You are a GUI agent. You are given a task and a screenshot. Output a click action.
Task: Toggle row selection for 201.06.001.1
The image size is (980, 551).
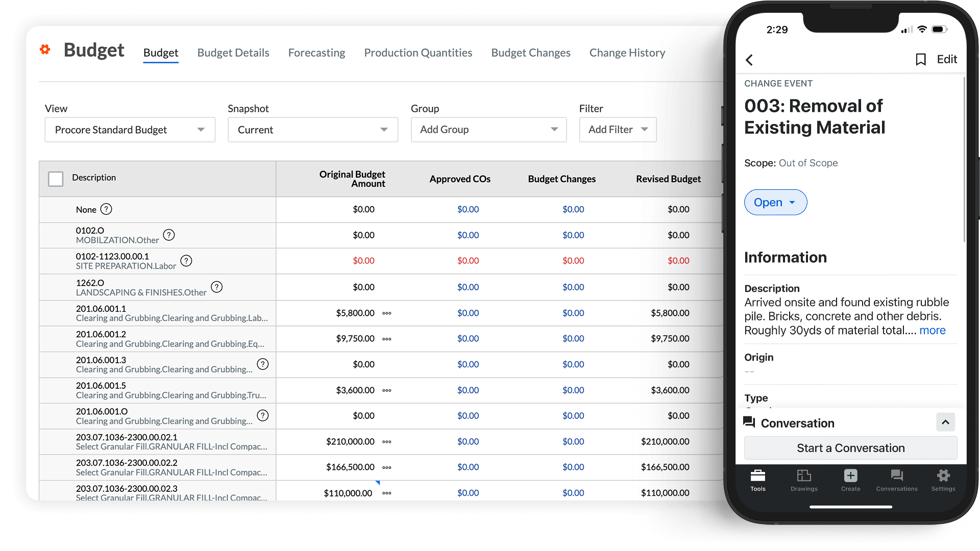(57, 313)
